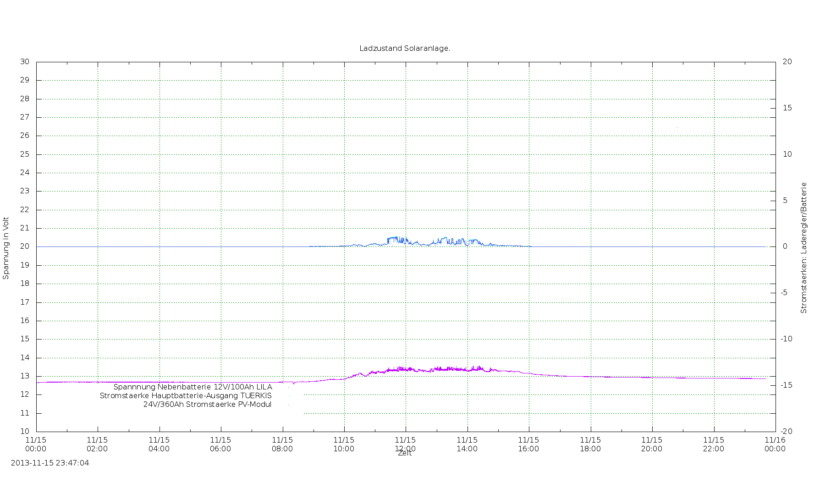Screen dimensions: 825x504
Task: Click the 'Zeit' x-axis label
Action: [x=405, y=453]
